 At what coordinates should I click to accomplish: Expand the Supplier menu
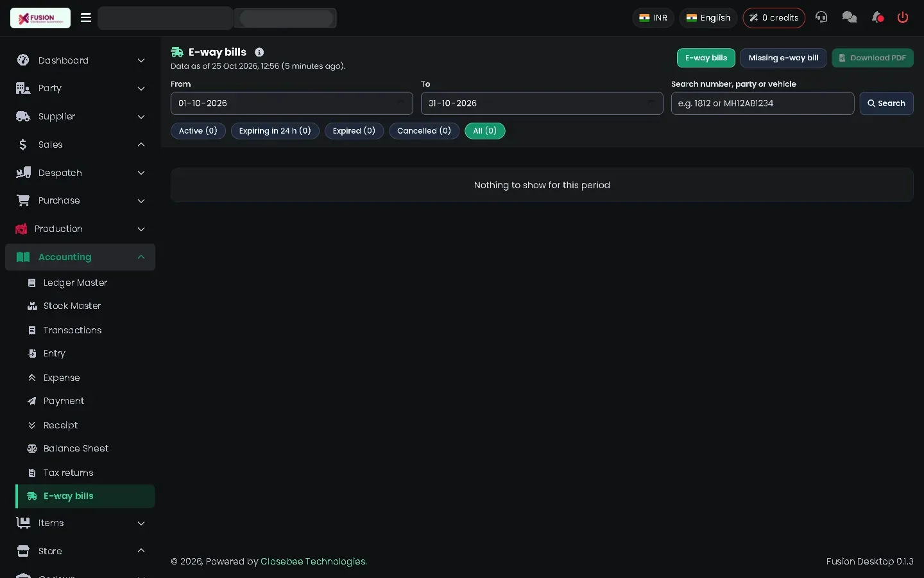tap(80, 116)
